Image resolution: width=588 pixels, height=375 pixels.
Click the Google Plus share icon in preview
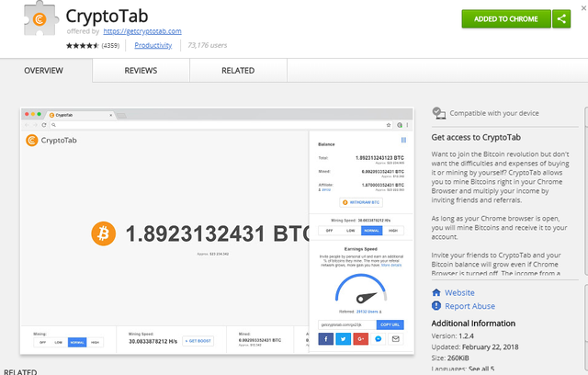361,339
